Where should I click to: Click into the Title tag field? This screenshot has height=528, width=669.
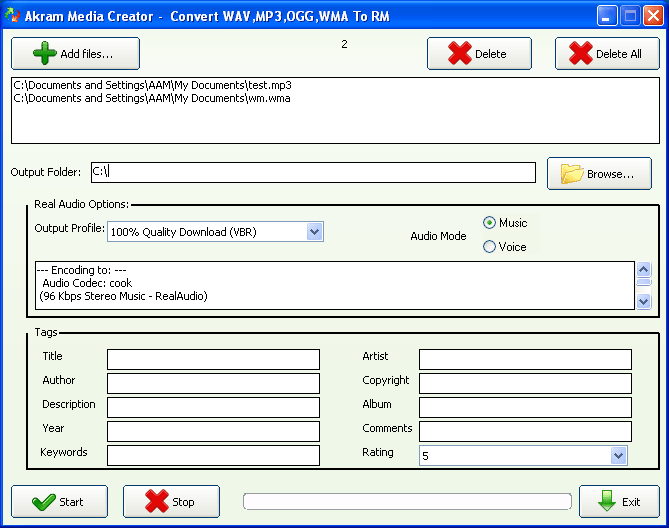pyautogui.click(x=213, y=360)
